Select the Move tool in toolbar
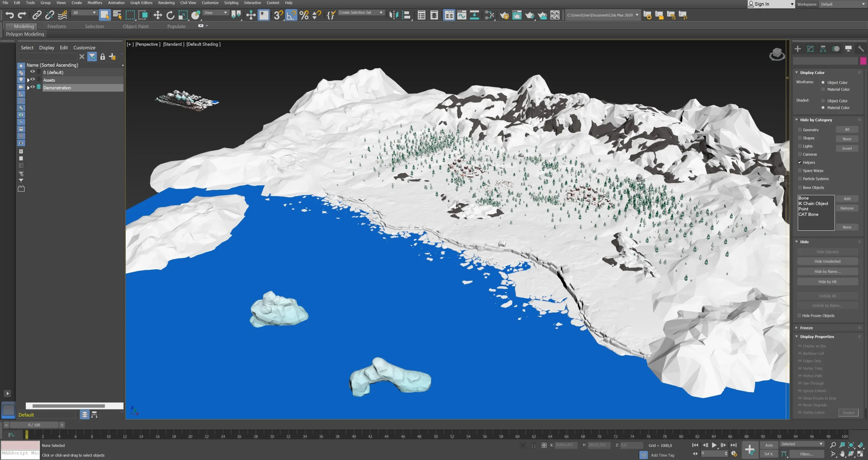868x460 pixels. pos(158,15)
